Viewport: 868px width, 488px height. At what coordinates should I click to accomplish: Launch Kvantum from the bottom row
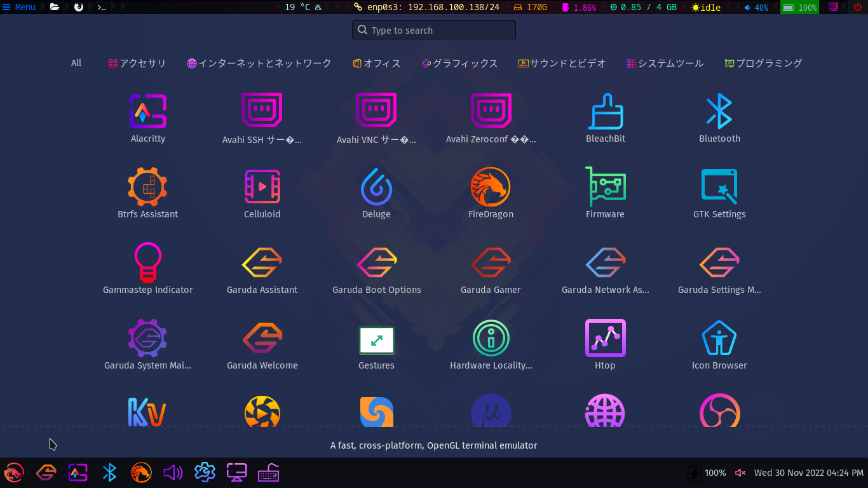point(147,412)
